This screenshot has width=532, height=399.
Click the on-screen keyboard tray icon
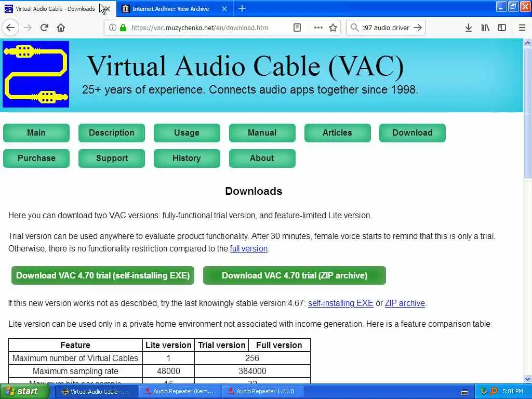coord(464,392)
